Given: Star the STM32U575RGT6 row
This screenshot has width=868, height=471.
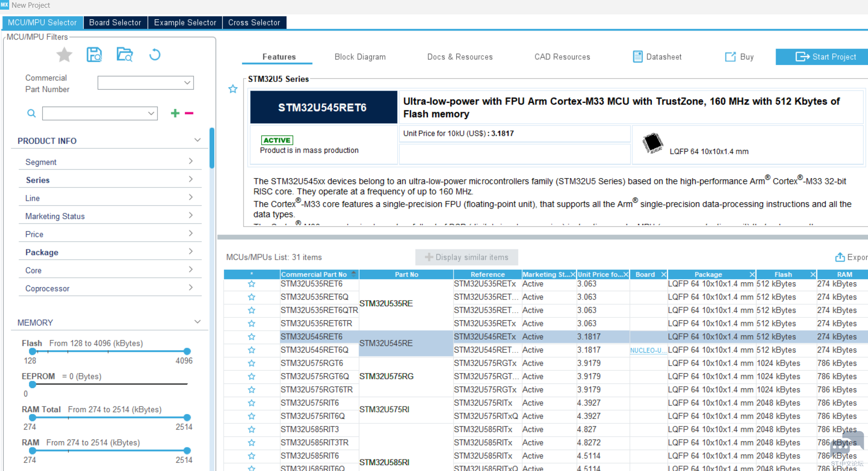Looking at the screenshot, I should (251, 364).
